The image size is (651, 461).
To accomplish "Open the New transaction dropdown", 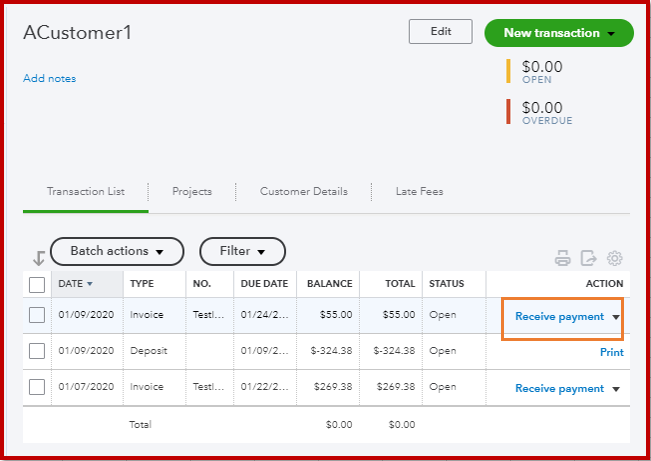I will 559,33.
